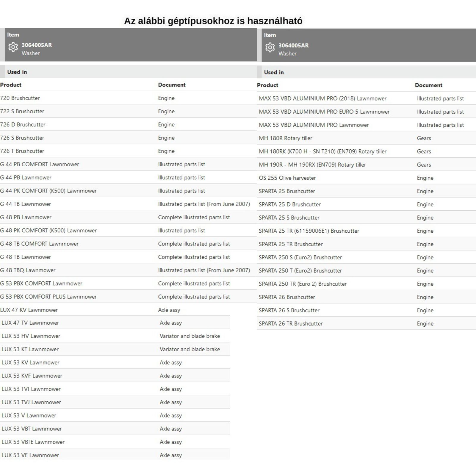476x476 pixels.
Task: Click the gear icon in right Item header
Action: pos(270,47)
